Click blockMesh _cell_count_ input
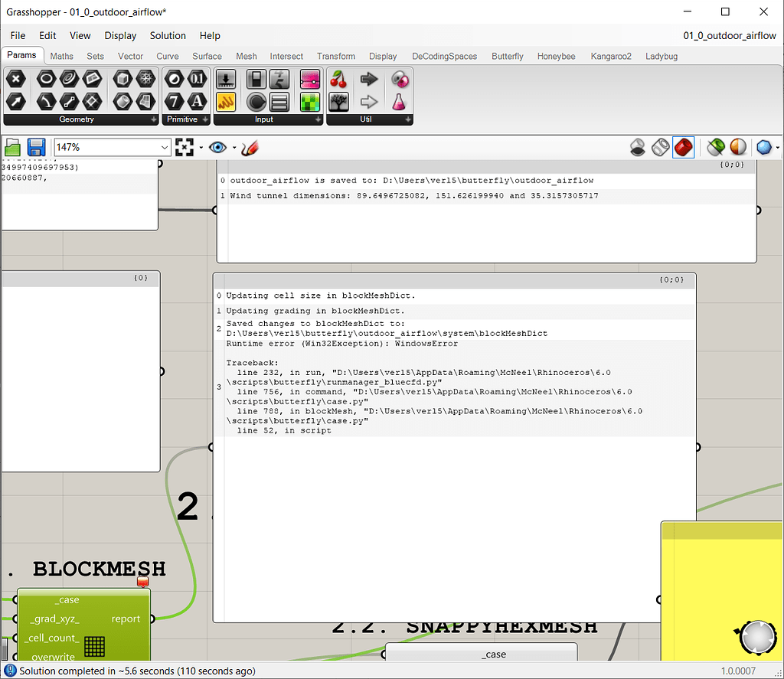The image size is (784, 679). click(x=52, y=638)
